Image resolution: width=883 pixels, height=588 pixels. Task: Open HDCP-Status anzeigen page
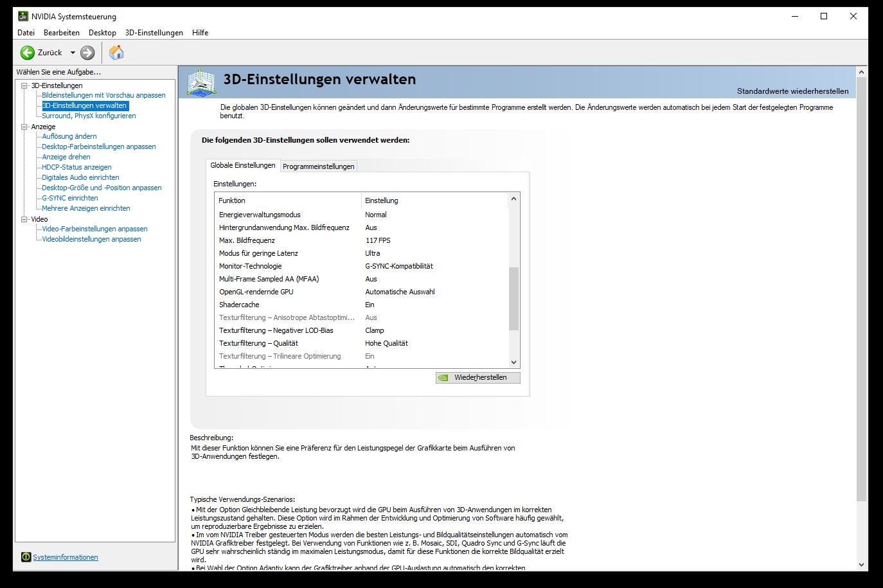click(x=76, y=167)
